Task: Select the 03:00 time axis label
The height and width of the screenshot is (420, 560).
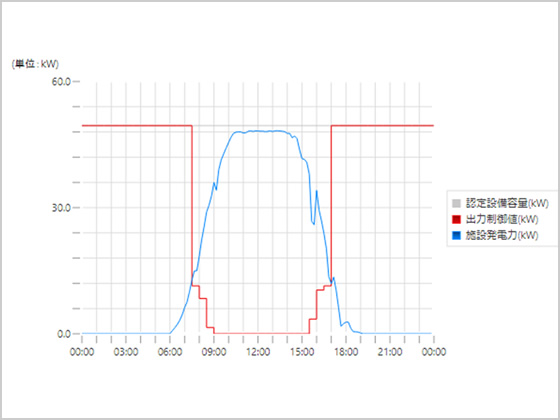Action: pyautogui.click(x=126, y=352)
